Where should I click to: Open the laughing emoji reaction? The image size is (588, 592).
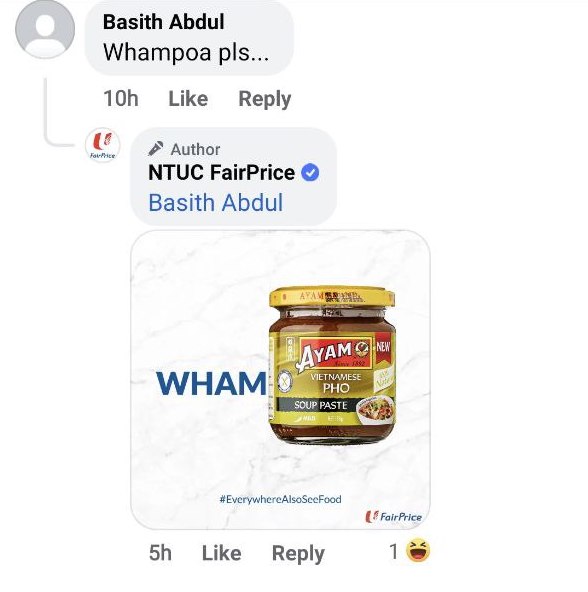point(418,550)
